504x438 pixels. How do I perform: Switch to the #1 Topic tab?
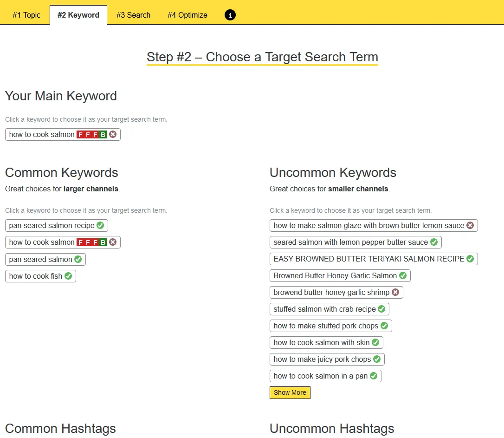click(26, 15)
